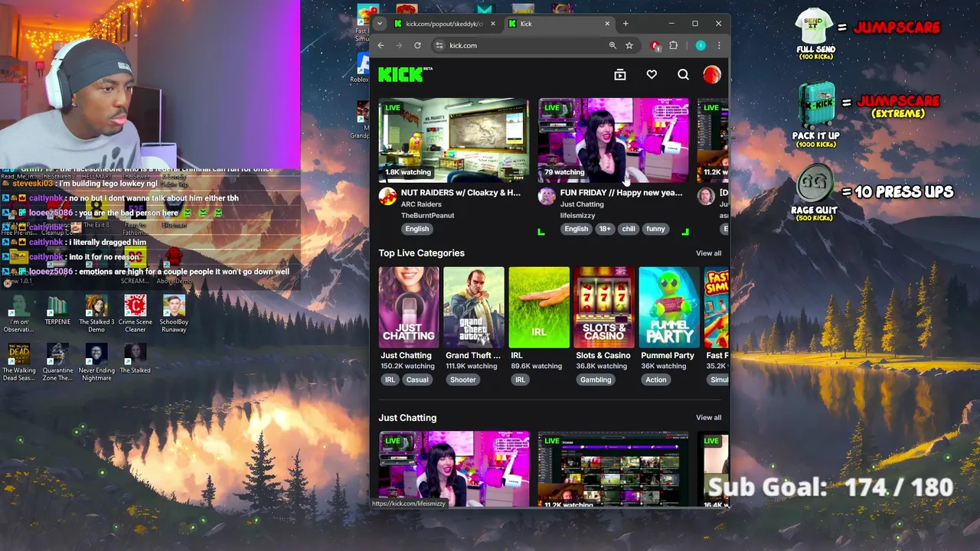The image size is (980, 551).
Task: Open NUT RAIDERS live stream thumbnail
Action: 454,140
